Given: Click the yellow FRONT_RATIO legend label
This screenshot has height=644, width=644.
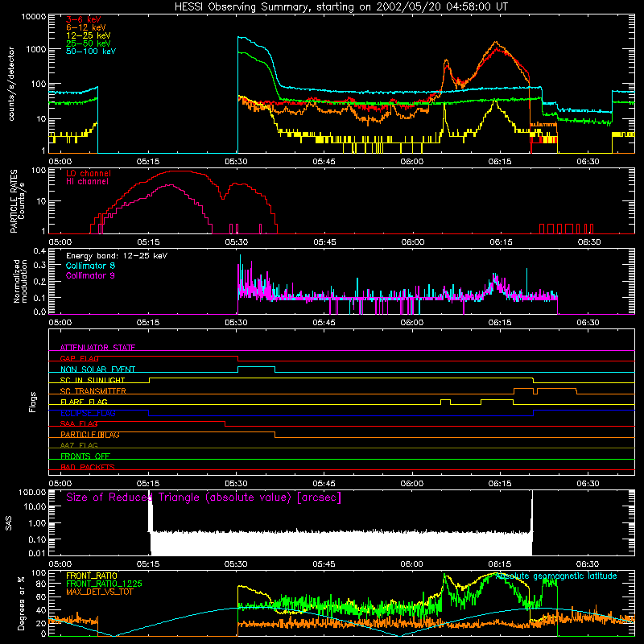Looking at the screenshot, I should click(92, 576).
